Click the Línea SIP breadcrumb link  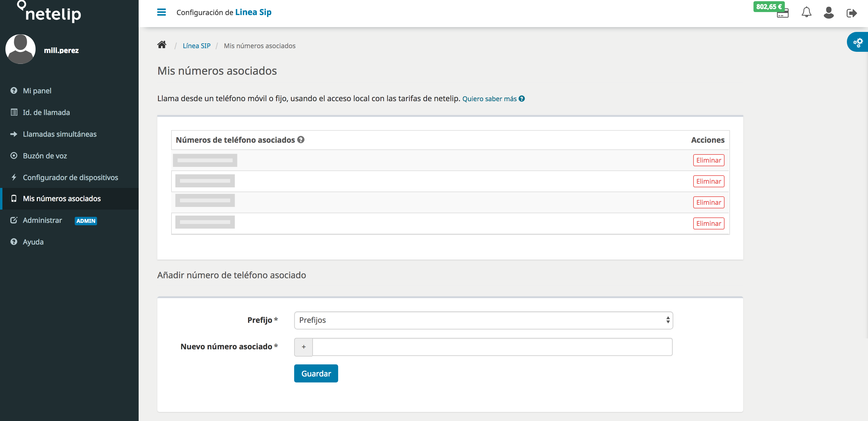(x=197, y=46)
